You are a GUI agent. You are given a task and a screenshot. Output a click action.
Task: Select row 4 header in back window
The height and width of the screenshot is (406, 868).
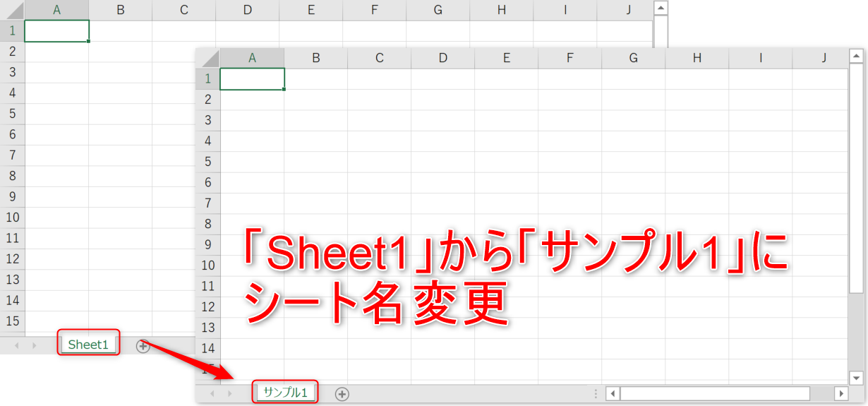coord(12,93)
